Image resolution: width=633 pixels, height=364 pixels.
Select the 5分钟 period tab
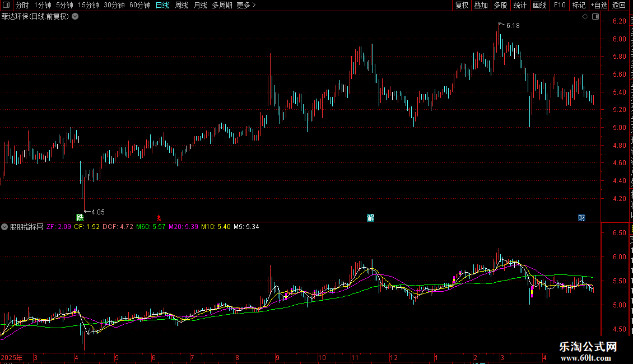tap(64, 5)
